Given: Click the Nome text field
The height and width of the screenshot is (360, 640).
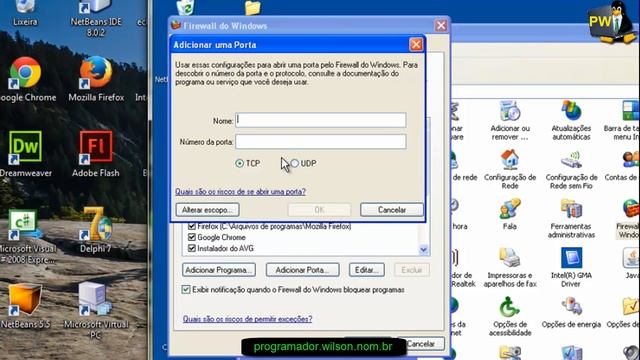Looking at the screenshot, I should 321,120.
